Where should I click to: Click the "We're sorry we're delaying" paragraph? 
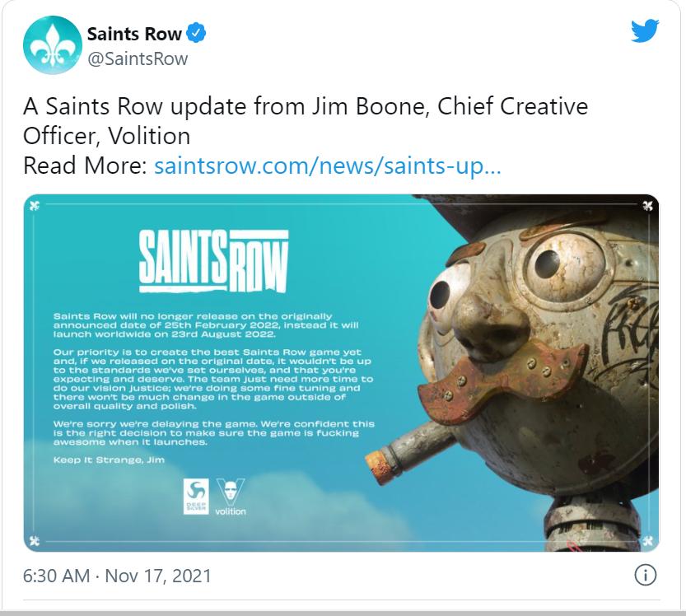pyautogui.click(x=214, y=432)
